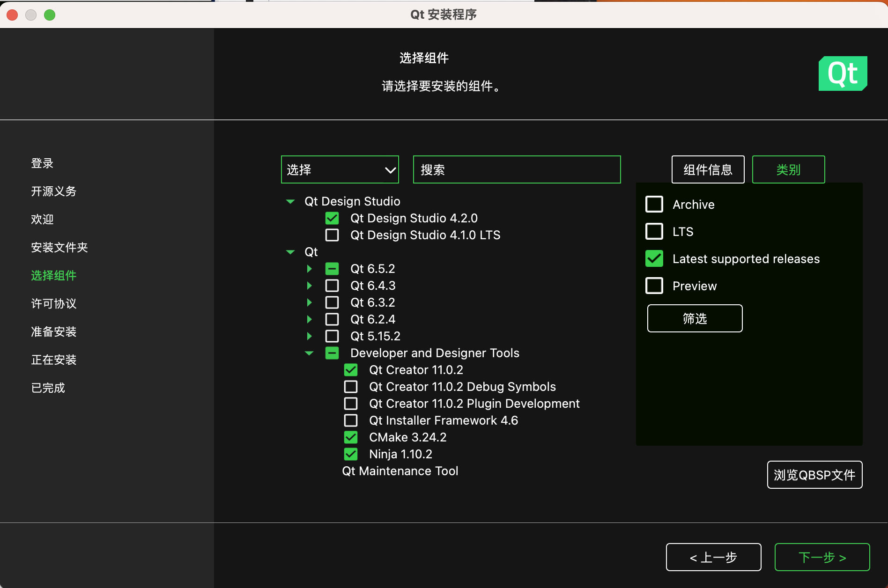Select the Qt 5.15.2 checkbox
The height and width of the screenshot is (588, 888).
(x=332, y=336)
